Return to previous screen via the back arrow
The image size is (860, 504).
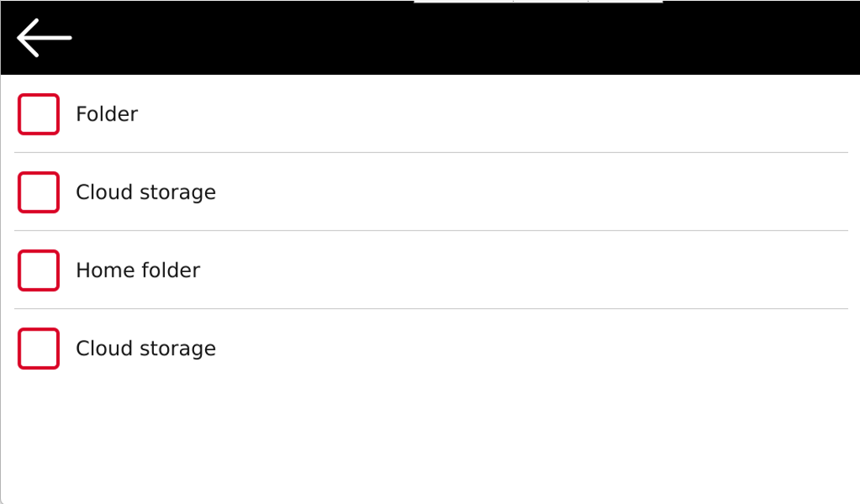point(44,38)
